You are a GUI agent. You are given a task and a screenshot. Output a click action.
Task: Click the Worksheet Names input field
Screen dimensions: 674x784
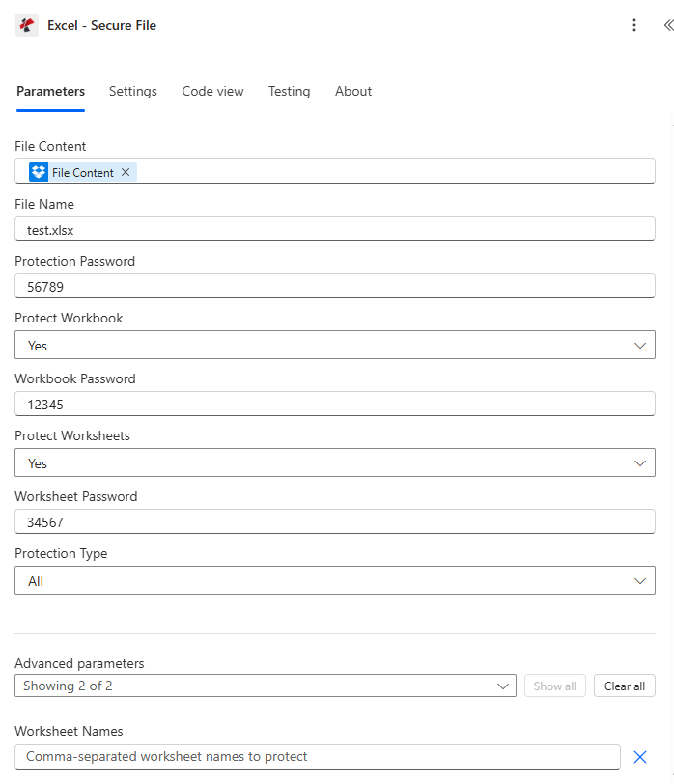[x=318, y=757]
